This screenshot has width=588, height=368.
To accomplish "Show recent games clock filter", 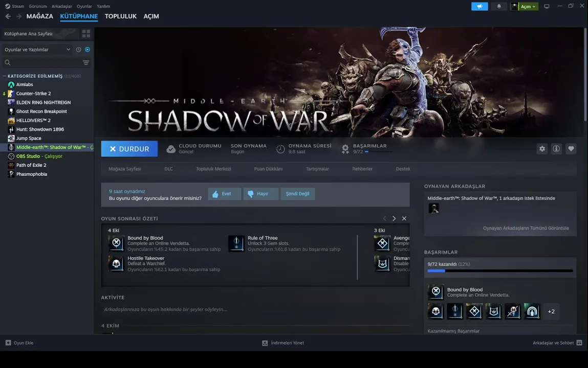I will tap(78, 50).
